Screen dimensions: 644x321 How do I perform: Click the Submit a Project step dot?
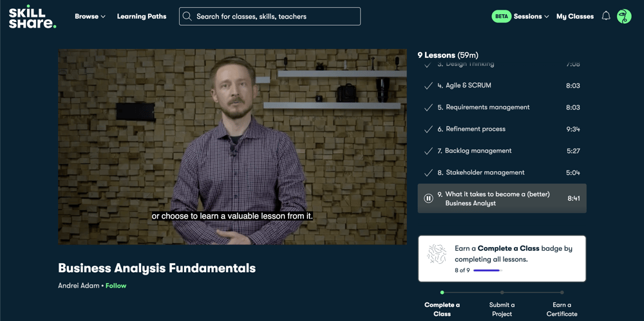502,293
